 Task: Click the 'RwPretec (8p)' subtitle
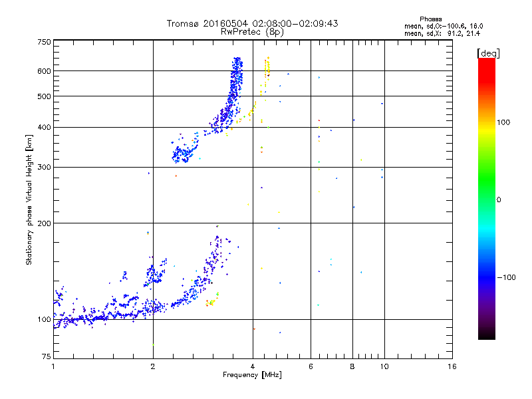pyautogui.click(x=252, y=32)
